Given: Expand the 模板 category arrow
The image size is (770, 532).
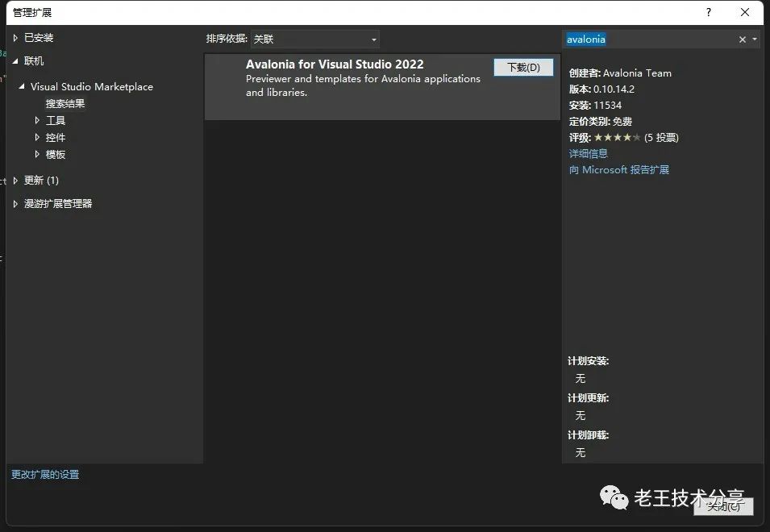Looking at the screenshot, I should (37, 154).
